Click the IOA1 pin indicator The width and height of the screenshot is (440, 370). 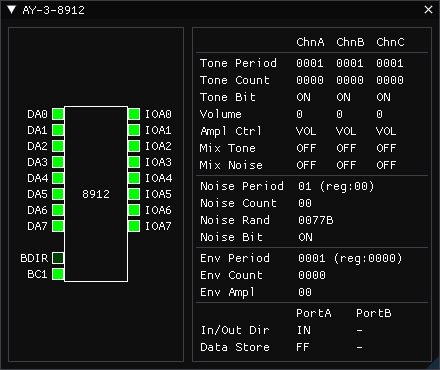134,130
